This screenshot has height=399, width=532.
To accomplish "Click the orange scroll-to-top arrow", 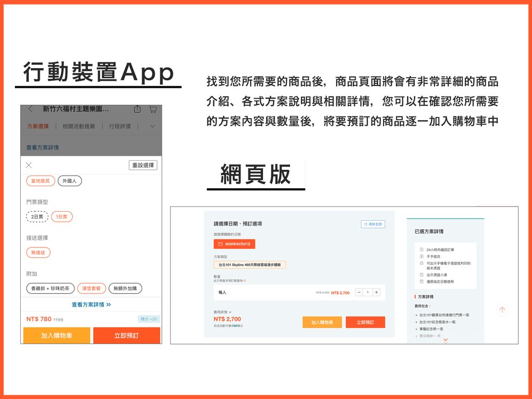I will coord(502,310).
